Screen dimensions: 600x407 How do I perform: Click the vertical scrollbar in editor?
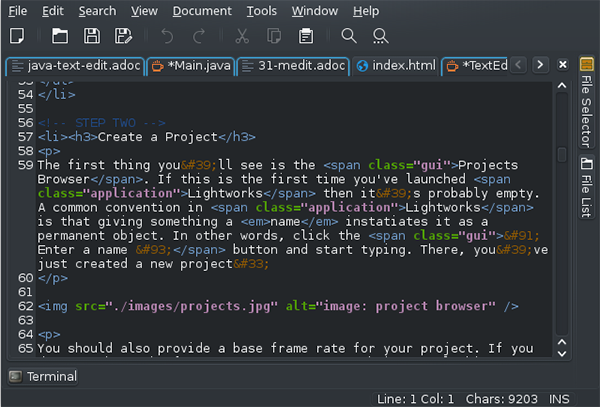[x=561, y=220]
